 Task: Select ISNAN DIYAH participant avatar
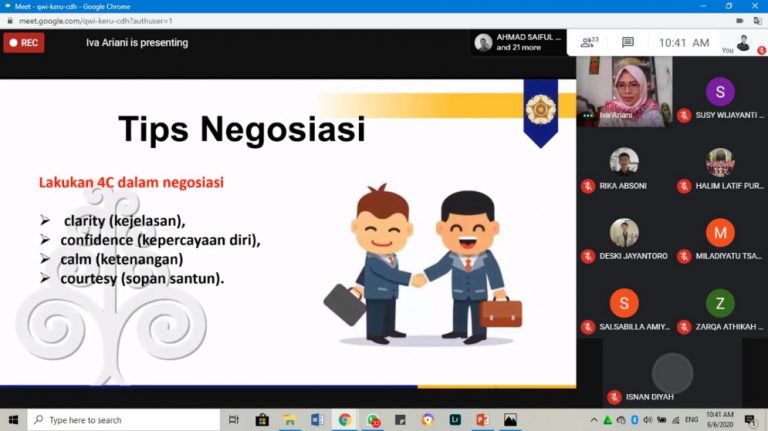pos(672,373)
